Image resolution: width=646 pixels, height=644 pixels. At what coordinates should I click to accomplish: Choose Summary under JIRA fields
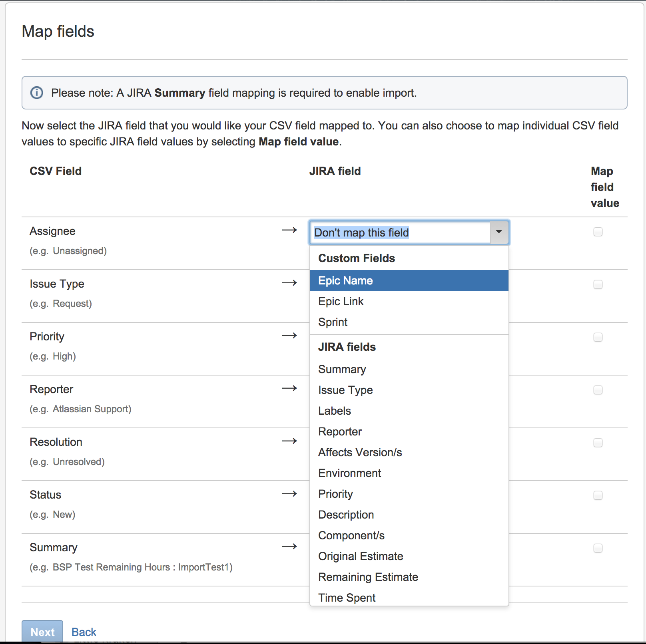tap(409, 369)
